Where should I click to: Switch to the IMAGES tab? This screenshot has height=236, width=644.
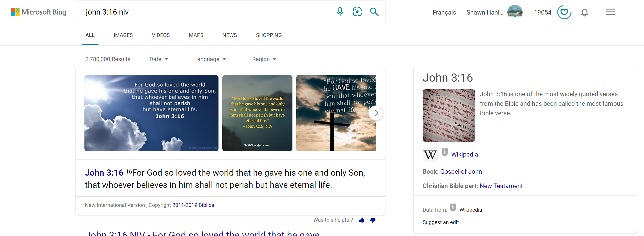[x=123, y=35]
